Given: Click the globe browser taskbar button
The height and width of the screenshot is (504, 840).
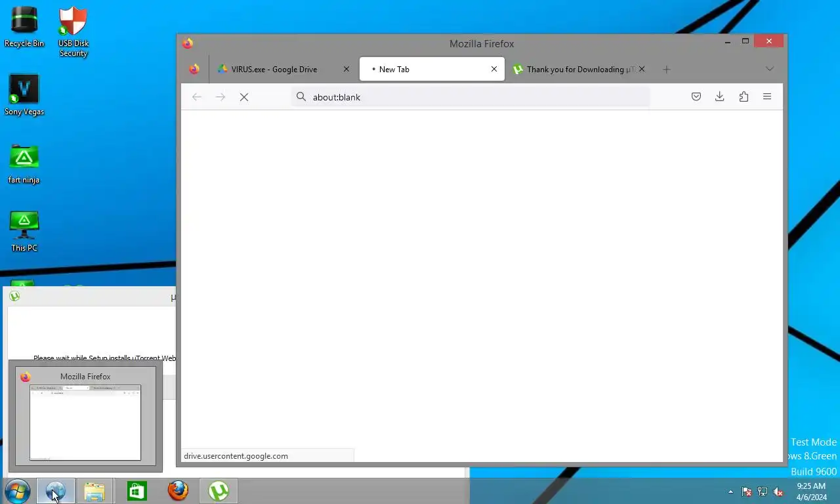Looking at the screenshot, I should (x=55, y=491).
